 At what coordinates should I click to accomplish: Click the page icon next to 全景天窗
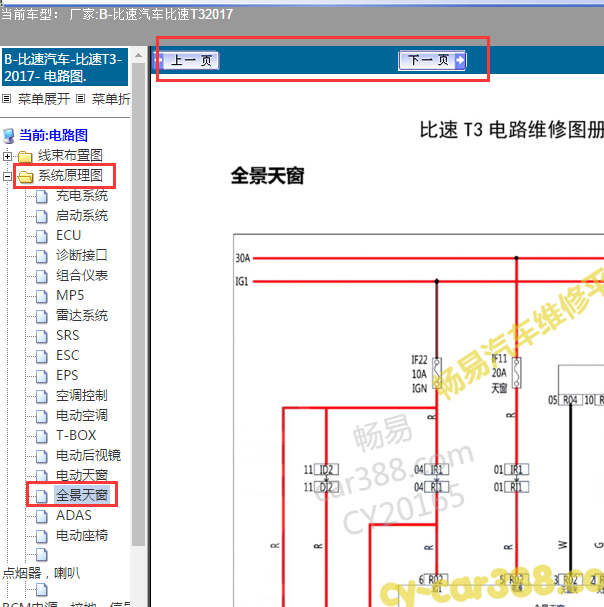pyautogui.click(x=42, y=496)
